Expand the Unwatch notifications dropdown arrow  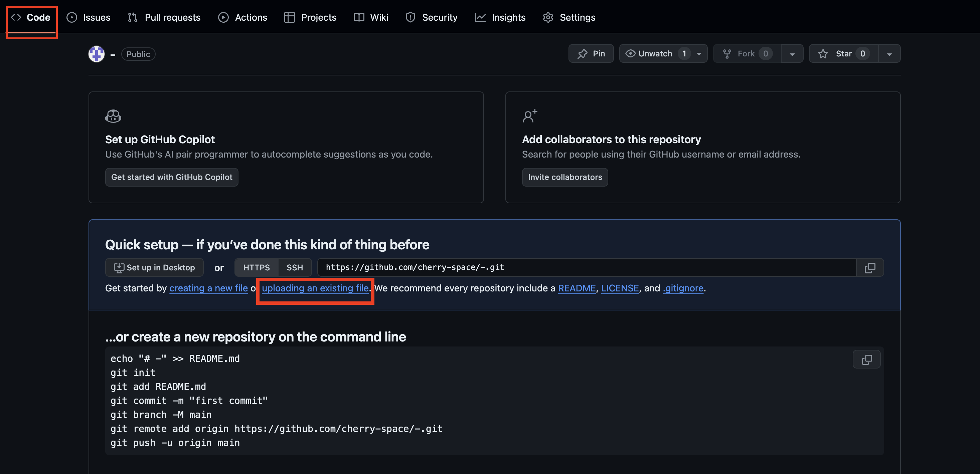coord(699,54)
